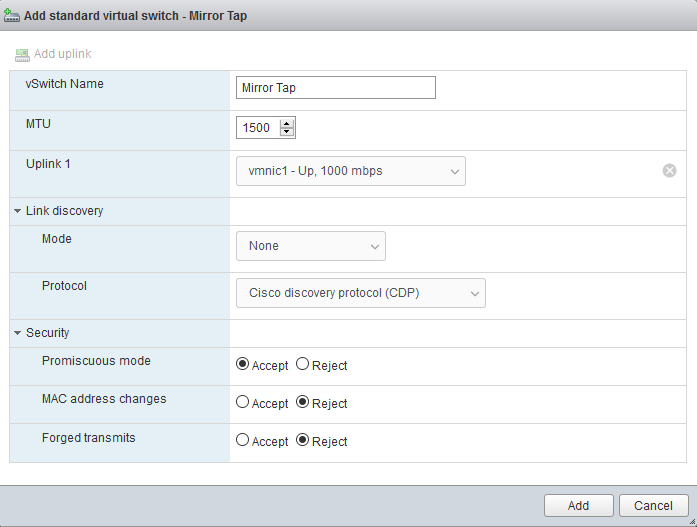This screenshot has height=527, width=697.
Task: Click the Add button
Action: coord(578,505)
